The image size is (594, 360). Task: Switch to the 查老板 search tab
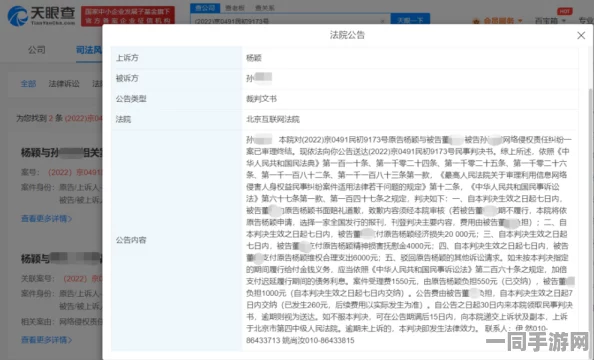coord(235,8)
